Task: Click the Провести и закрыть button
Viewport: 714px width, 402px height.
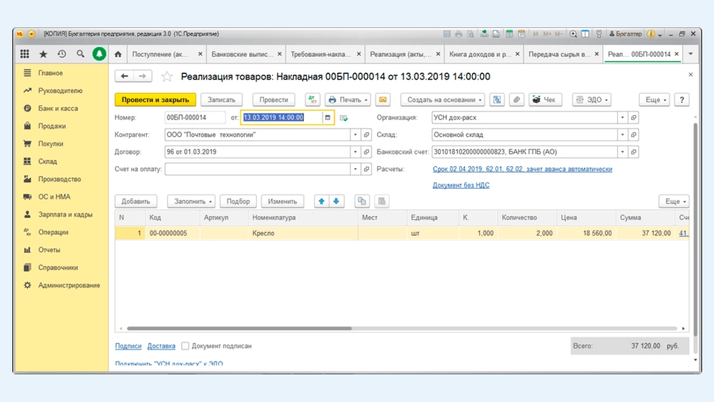Action: pos(154,100)
